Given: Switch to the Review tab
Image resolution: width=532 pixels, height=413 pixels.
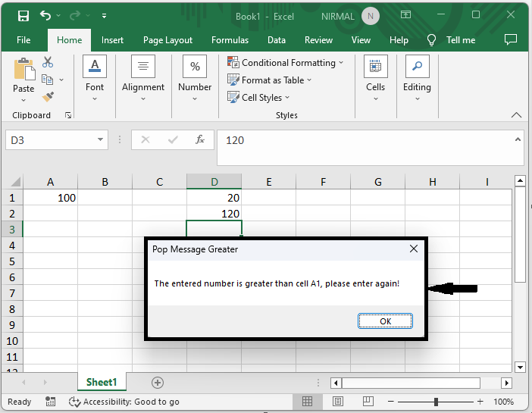Looking at the screenshot, I should (x=318, y=40).
